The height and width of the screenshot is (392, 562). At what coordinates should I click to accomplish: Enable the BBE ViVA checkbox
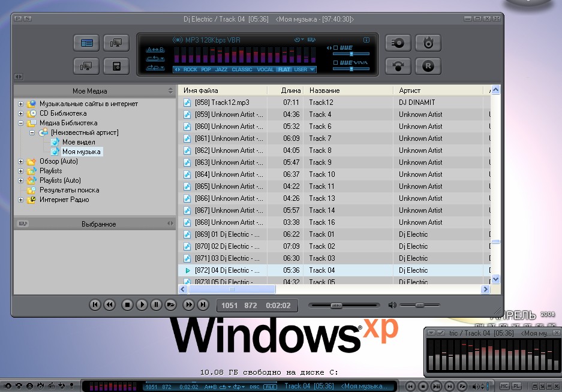coord(335,63)
